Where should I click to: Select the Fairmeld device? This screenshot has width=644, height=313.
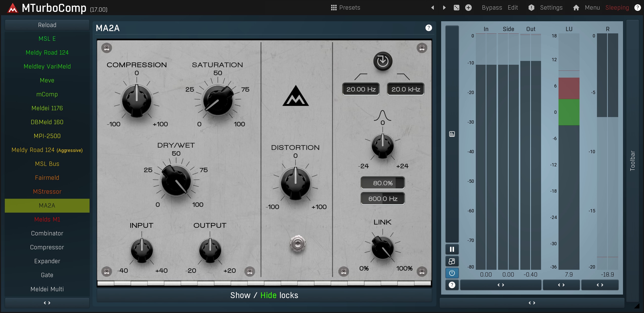[47, 178]
